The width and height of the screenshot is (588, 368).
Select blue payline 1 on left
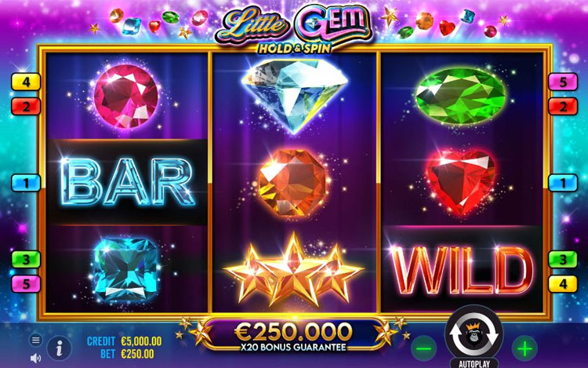point(26,183)
